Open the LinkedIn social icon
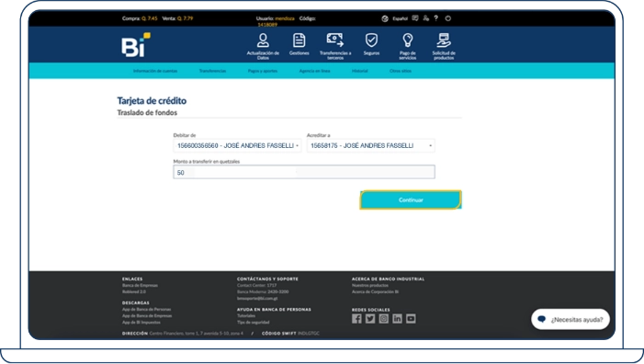The height and width of the screenshot is (364, 644). pos(397,319)
